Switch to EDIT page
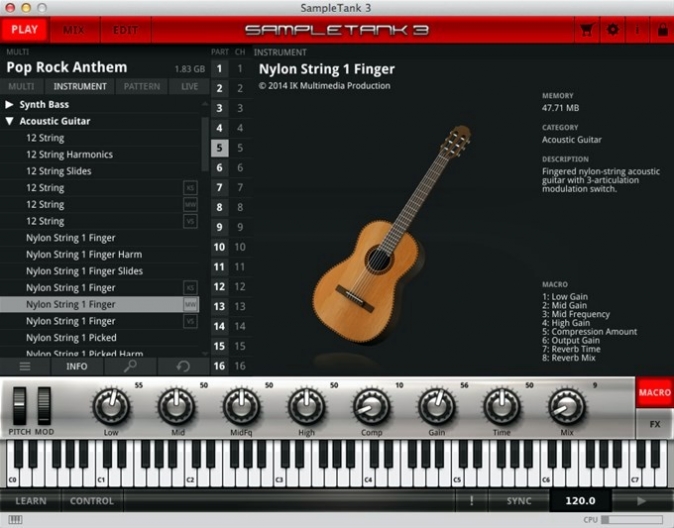Viewport: 674px width, 528px height. 125,30
